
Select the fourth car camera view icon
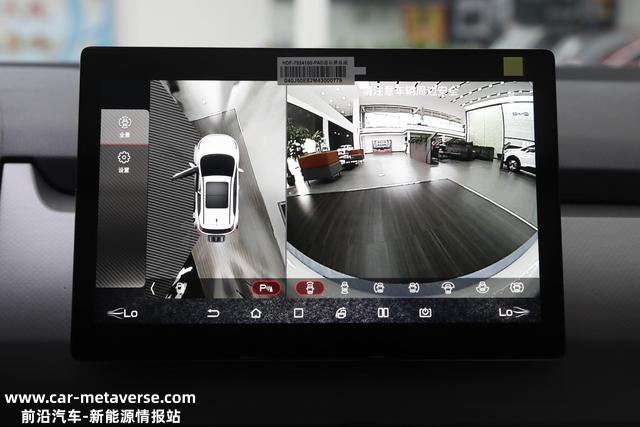[x=413, y=288]
